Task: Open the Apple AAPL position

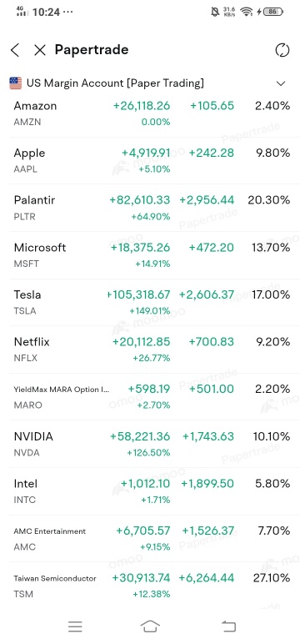Action: [150, 161]
